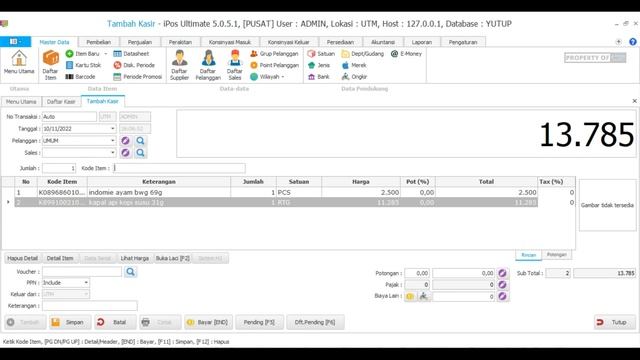Open Periode Promosi

(x=138, y=76)
